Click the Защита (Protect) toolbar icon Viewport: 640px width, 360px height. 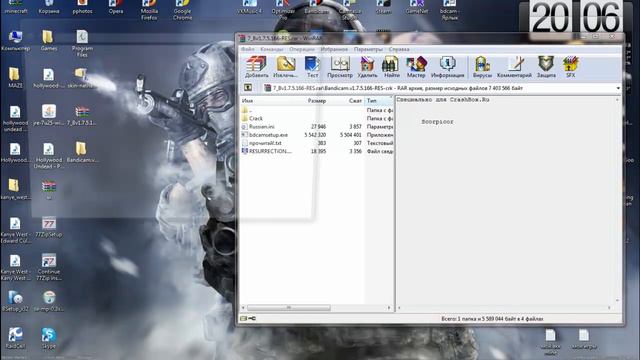546,67
